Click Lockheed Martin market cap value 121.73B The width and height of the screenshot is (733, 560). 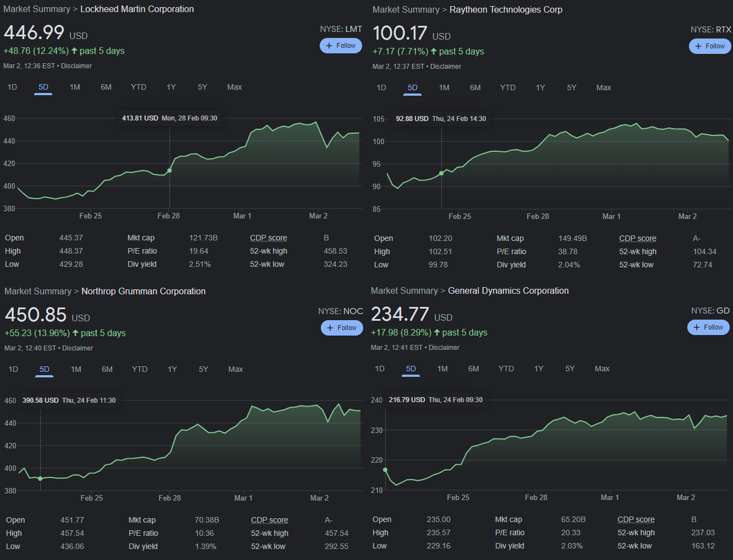point(204,238)
